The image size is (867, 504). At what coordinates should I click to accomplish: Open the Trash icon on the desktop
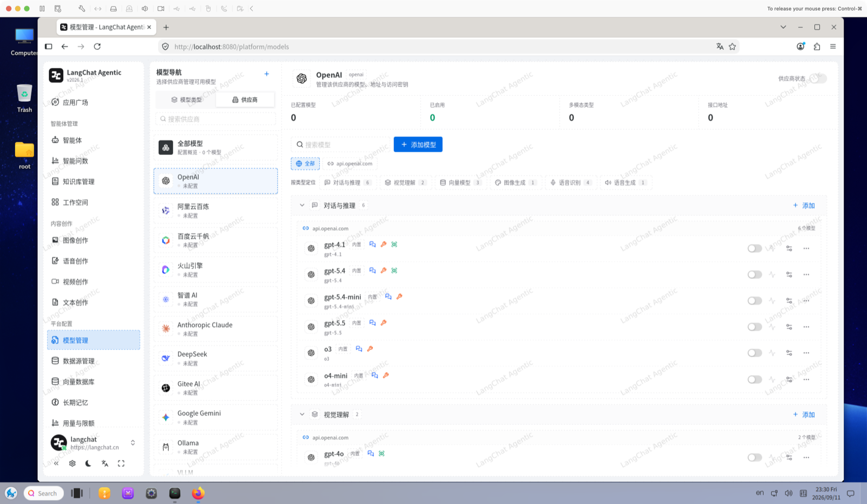coord(24,98)
